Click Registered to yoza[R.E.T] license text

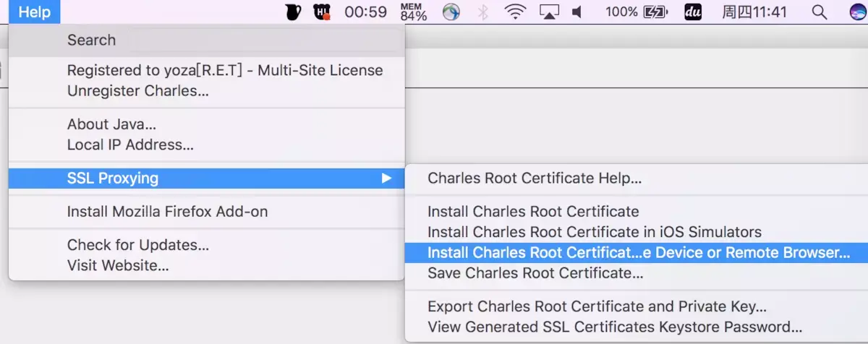click(x=225, y=71)
